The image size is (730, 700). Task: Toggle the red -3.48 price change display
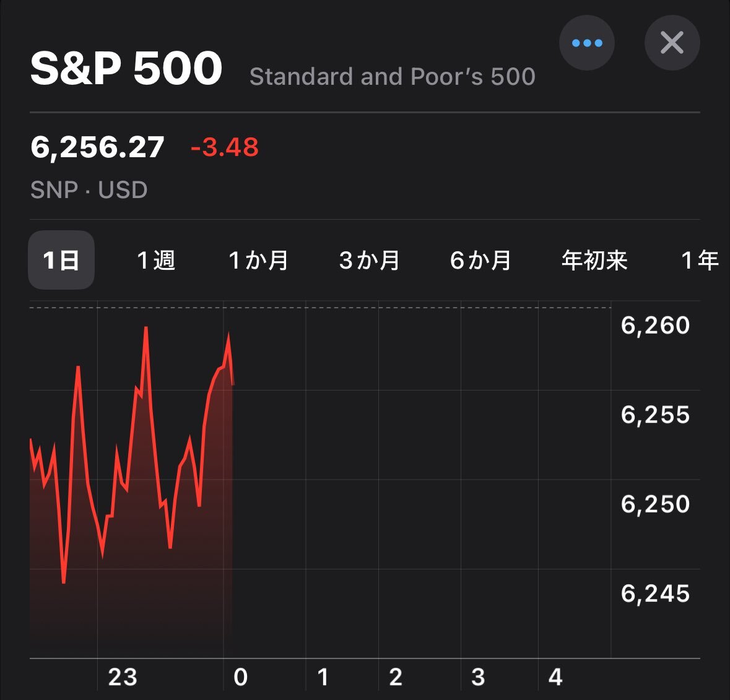pos(224,147)
